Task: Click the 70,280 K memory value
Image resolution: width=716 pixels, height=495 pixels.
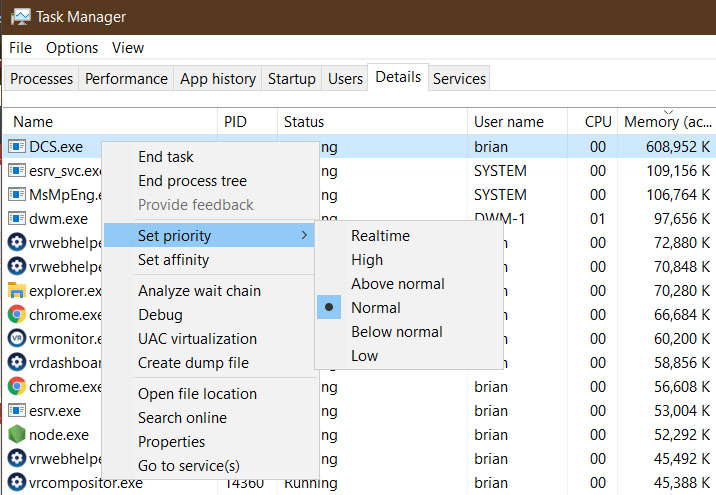Action: pos(682,291)
